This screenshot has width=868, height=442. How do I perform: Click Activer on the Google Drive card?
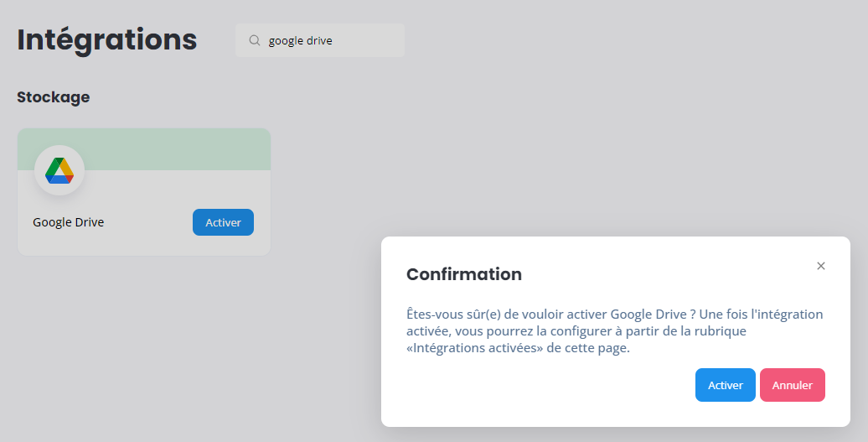tap(223, 222)
